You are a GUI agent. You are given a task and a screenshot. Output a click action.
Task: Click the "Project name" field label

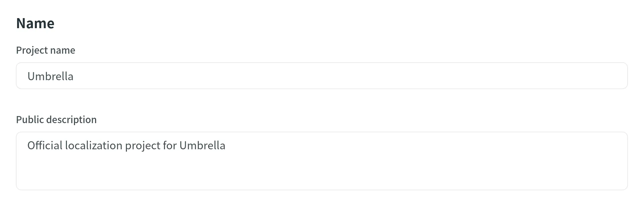pyautogui.click(x=46, y=50)
